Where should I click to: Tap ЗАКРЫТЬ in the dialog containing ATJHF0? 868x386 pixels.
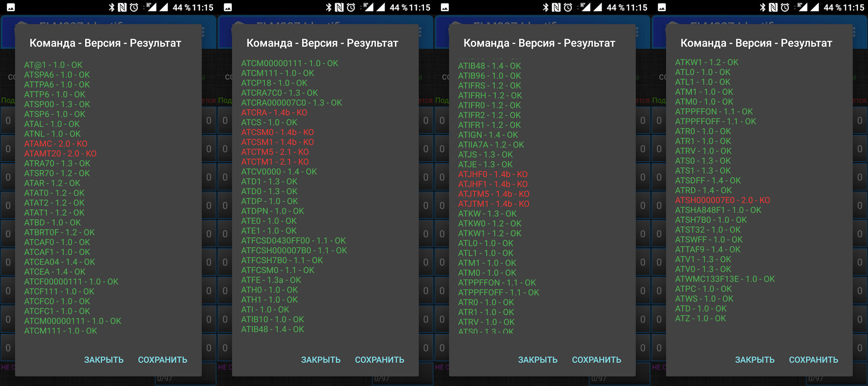tap(538, 360)
